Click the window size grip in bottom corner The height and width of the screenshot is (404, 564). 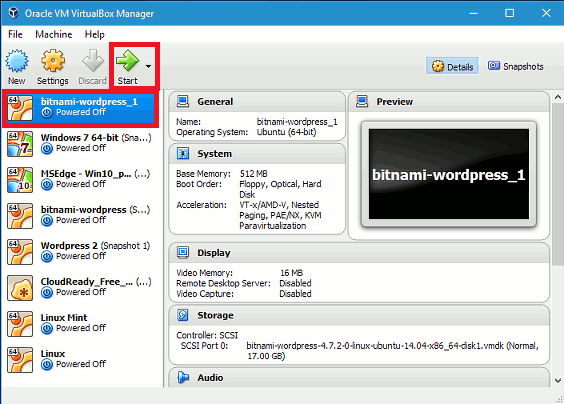(x=559, y=399)
